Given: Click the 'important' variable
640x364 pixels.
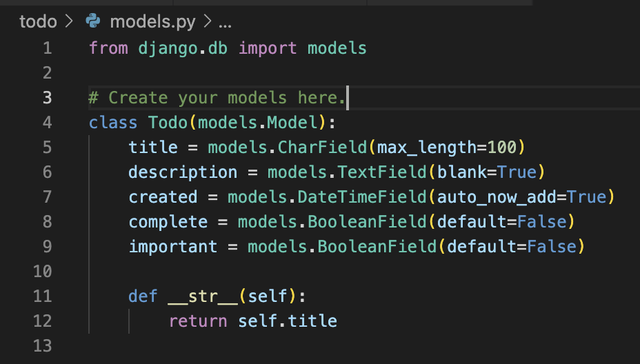Looking at the screenshot, I should pyautogui.click(x=173, y=247).
